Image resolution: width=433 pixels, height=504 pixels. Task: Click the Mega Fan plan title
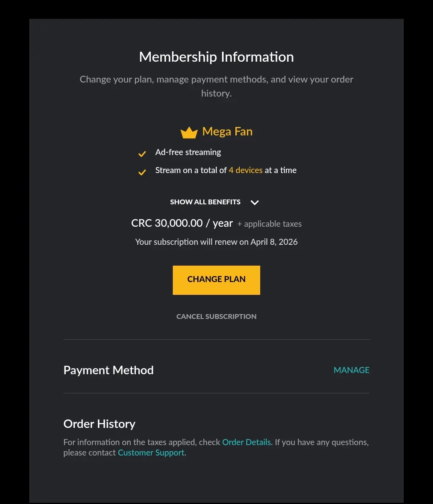tap(227, 131)
